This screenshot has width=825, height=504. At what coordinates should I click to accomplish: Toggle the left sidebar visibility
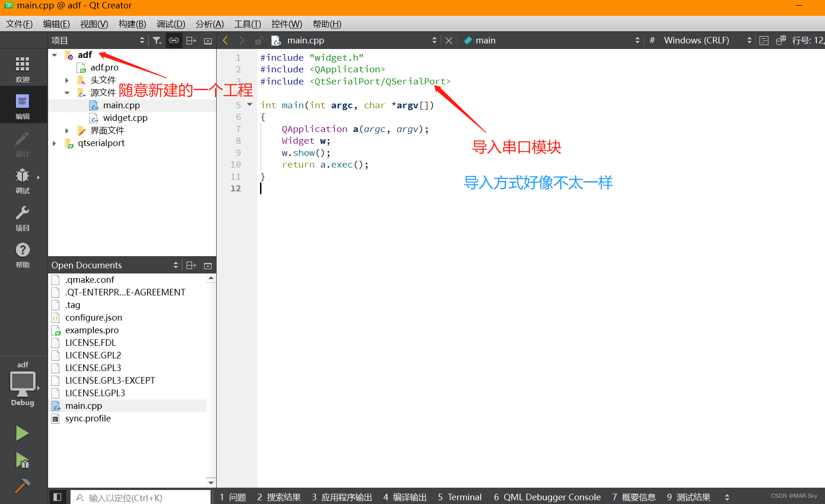pos(57,497)
